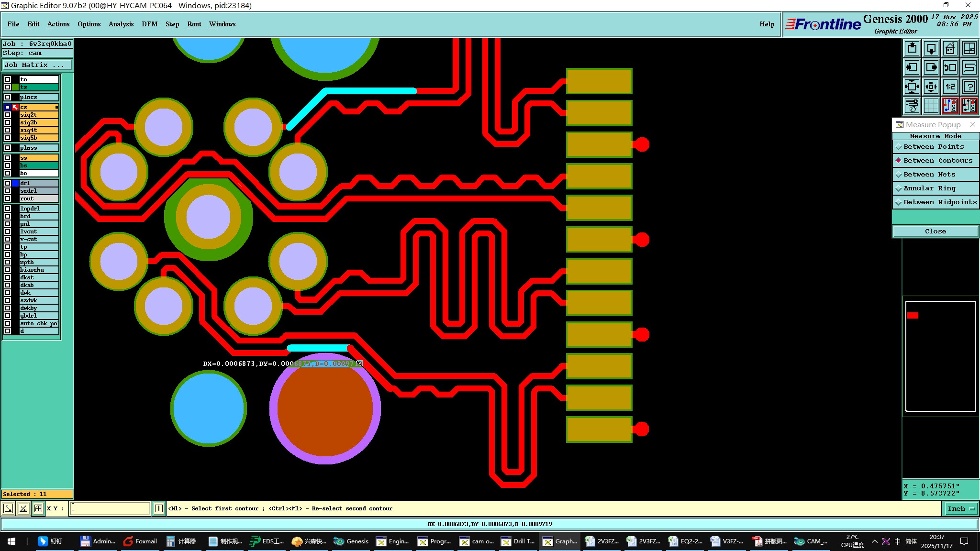Click the X Y coordinate input field
980x551 pixels.
click(110, 508)
